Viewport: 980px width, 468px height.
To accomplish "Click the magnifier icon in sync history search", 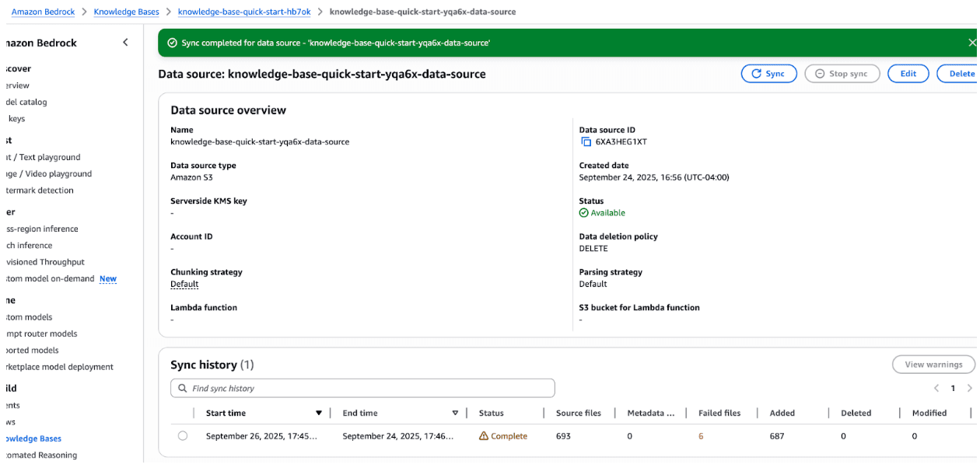I will pos(183,388).
